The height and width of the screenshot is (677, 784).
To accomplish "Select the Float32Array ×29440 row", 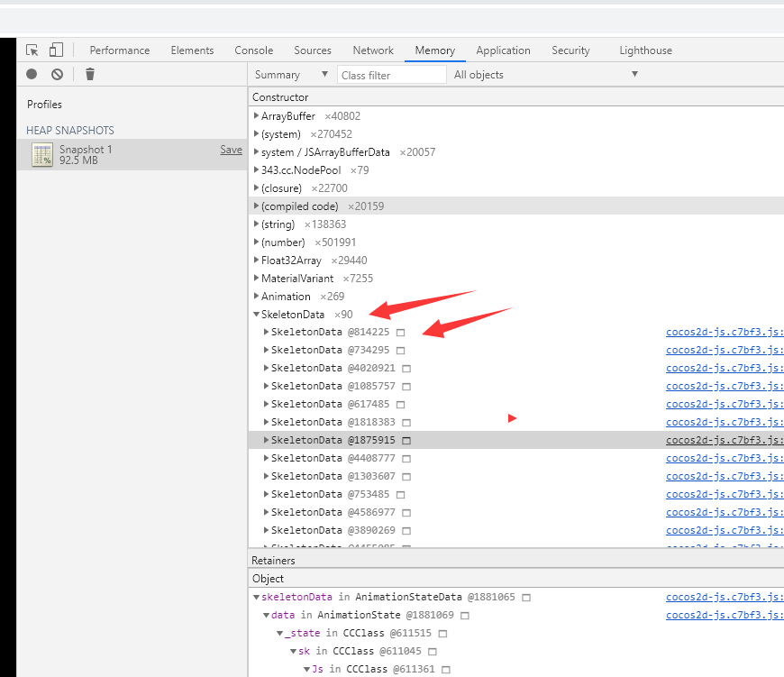I will 516,260.
